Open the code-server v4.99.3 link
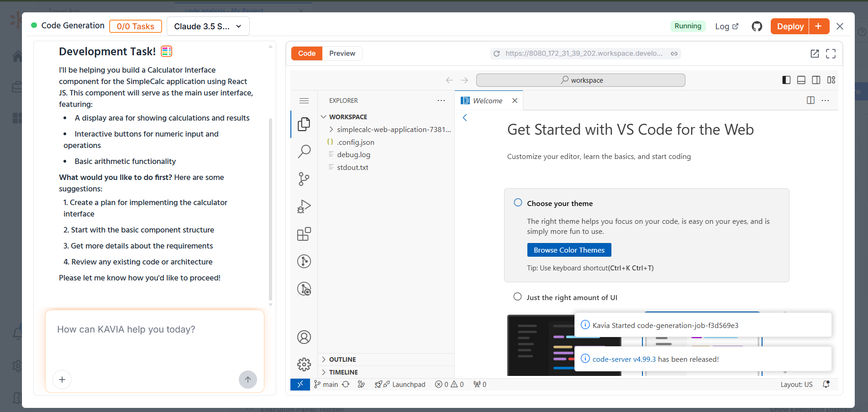This screenshot has width=868, height=412. click(623, 359)
